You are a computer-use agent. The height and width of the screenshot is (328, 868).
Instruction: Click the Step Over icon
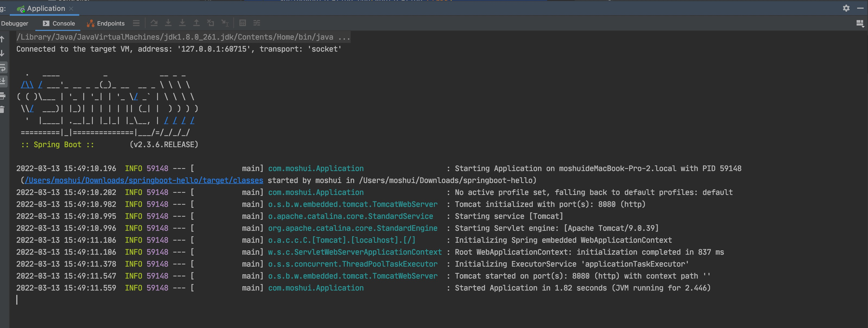[x=154, y=23]
